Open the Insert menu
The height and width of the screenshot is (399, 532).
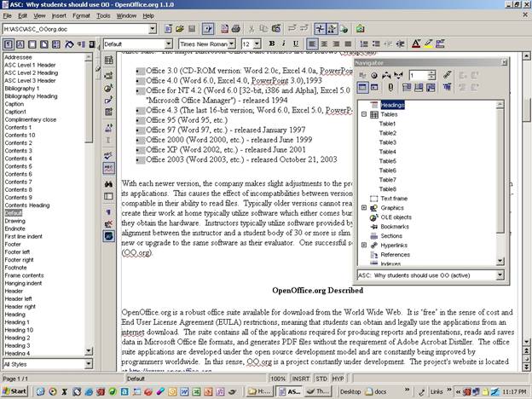click(x=59, y=16)
